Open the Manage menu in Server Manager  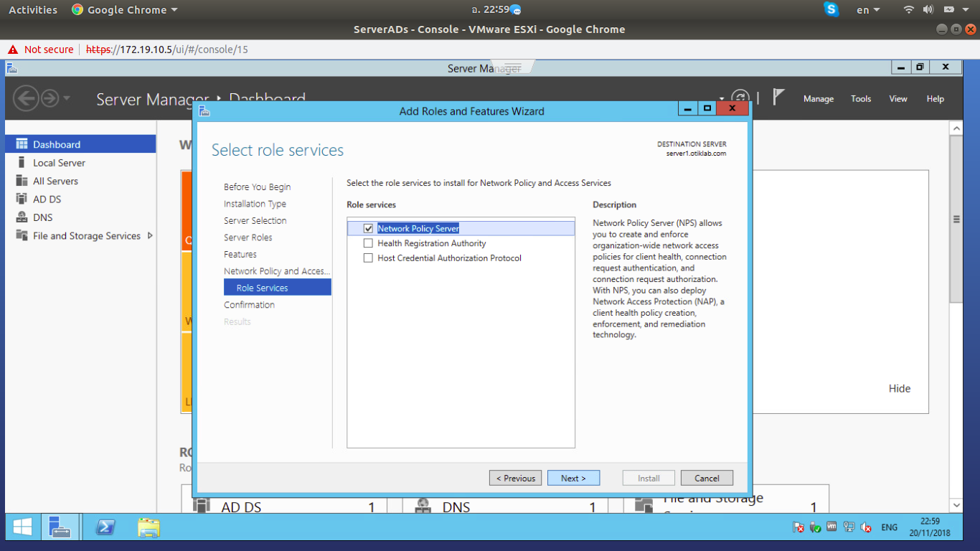[819, 99]
